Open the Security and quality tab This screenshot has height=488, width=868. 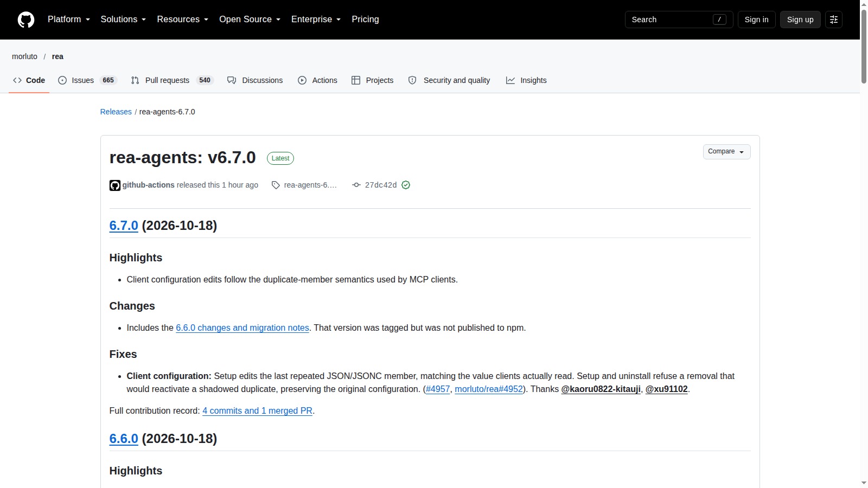[449, 80]
